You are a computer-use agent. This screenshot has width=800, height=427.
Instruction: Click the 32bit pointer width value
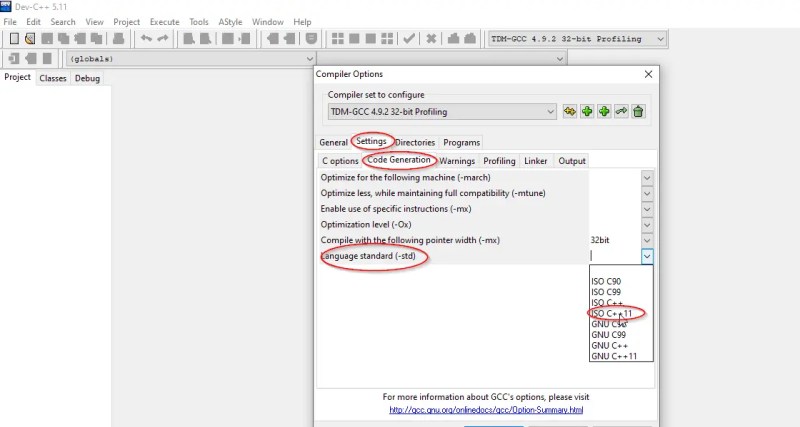600,240
